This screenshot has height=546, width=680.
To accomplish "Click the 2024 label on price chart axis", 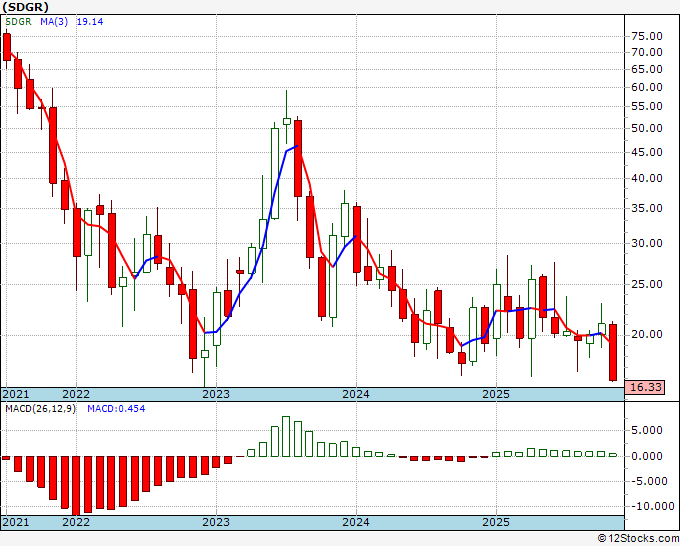I will pyautogui.click(x=356, y=394).
